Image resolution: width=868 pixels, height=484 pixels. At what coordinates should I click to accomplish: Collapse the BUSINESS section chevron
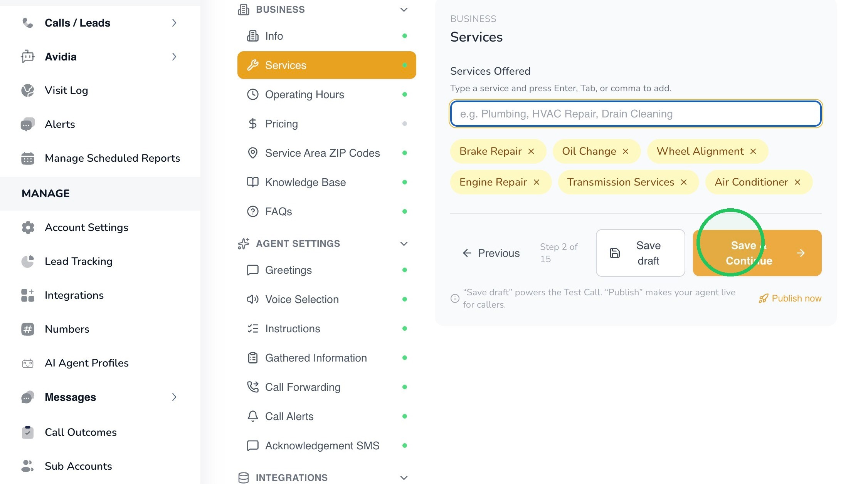[404, 10]
